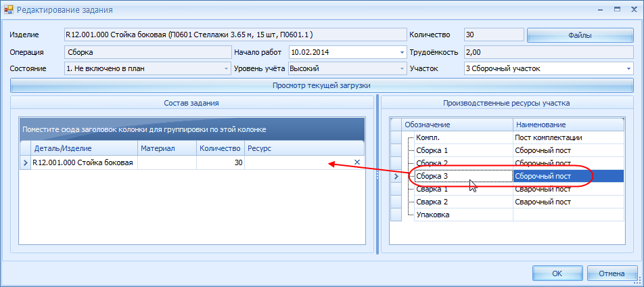Click the Отмена button
The image size is (644, 287).
(612, 273)
